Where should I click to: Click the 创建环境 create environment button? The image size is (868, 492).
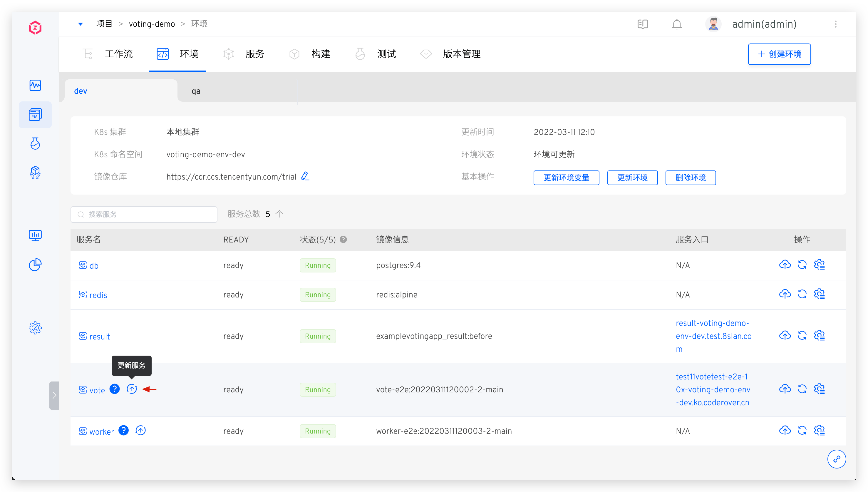point(779,54)
